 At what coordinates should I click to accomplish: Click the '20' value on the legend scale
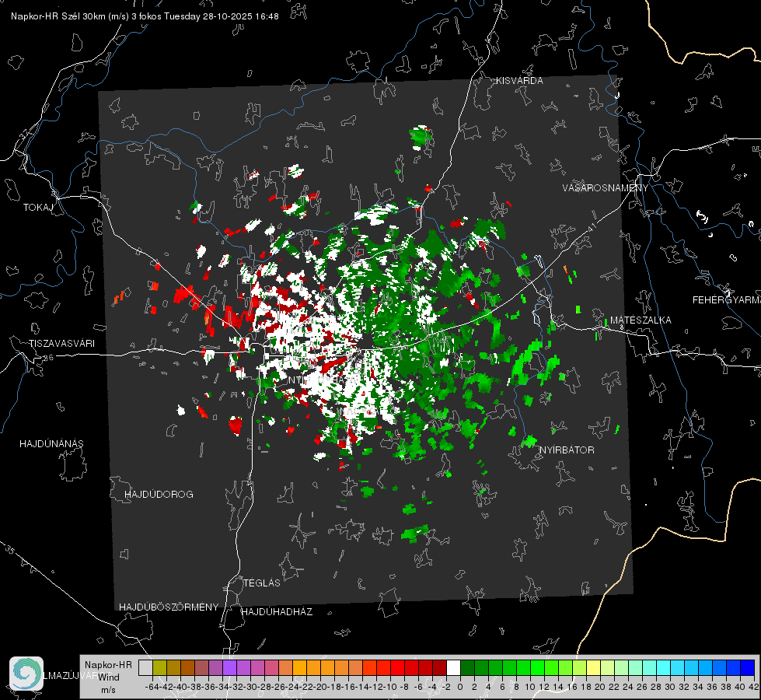[600, 687]
